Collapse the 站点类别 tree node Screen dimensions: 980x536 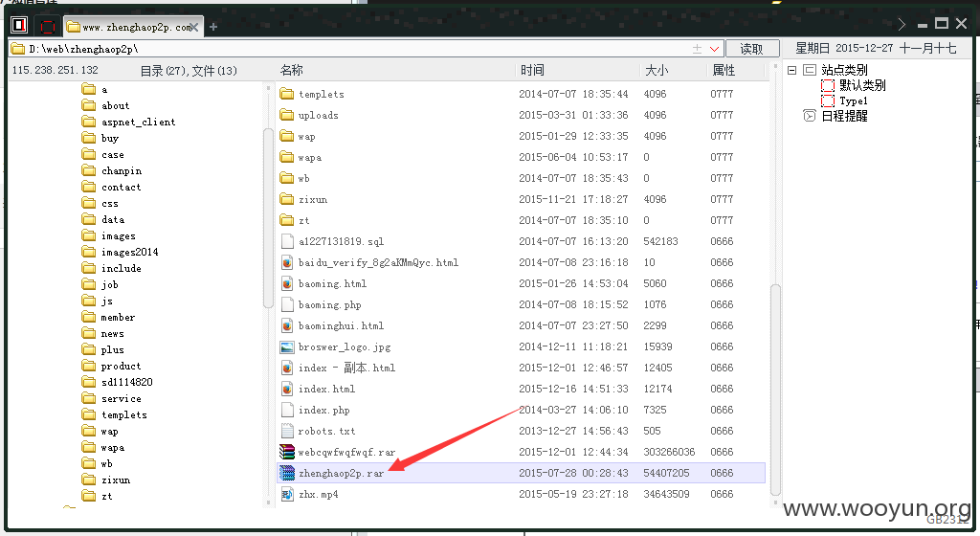coord(791,70)
